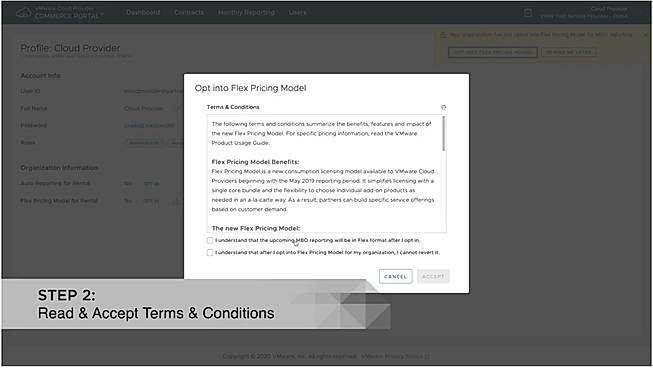Click the Commerce Portal cloud logo

[23, 13]
